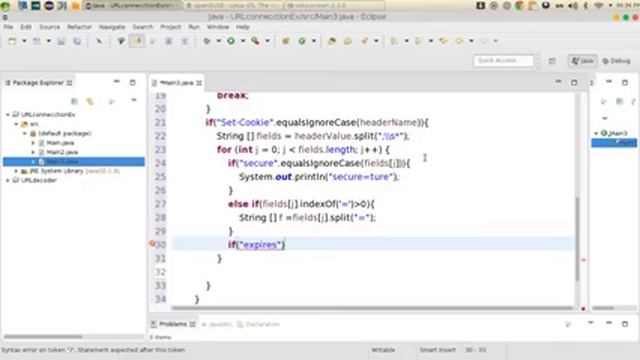
Task: Open the Run menu
Action: point(194,27)
